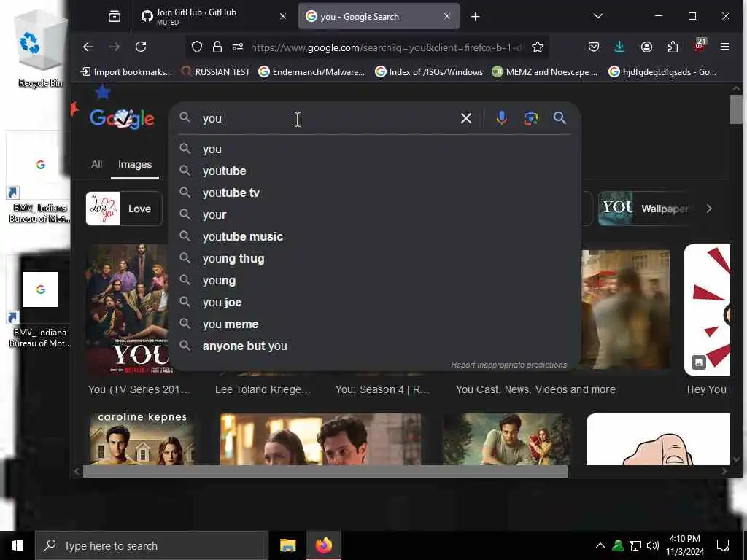Filter images by Love chip
This screenshot has height=560, width=747.
click(124, 209)
